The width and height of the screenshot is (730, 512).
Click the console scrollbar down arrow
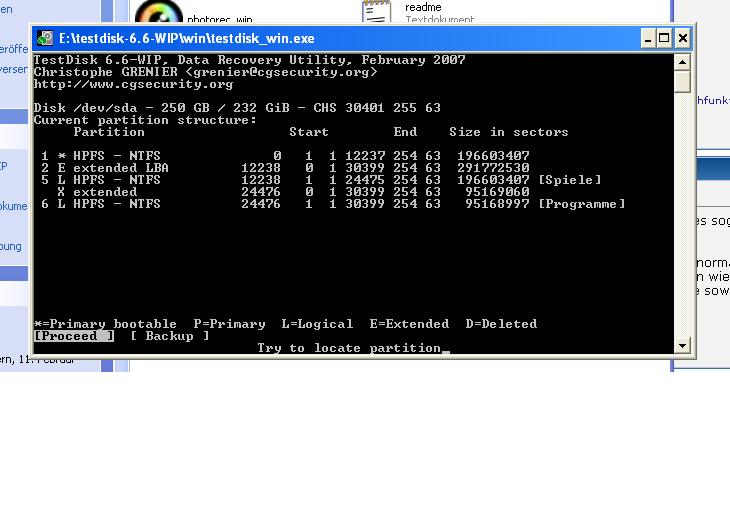click(x=682, y=345)
